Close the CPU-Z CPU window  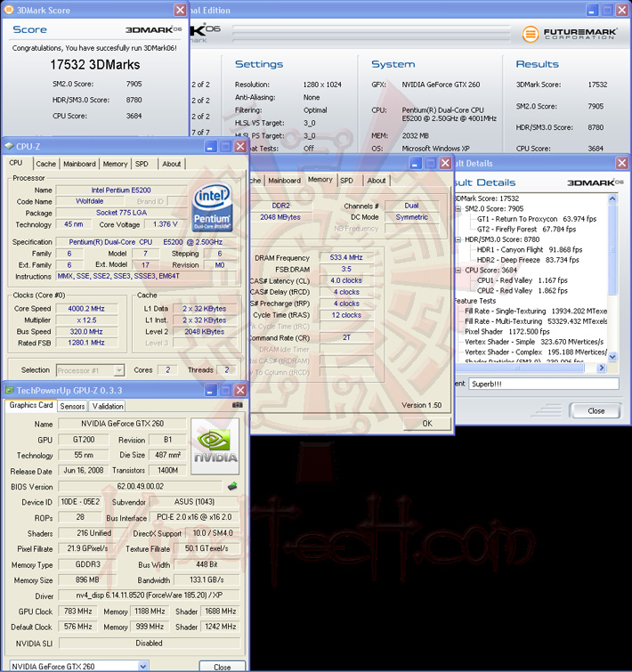pos(240,147)
